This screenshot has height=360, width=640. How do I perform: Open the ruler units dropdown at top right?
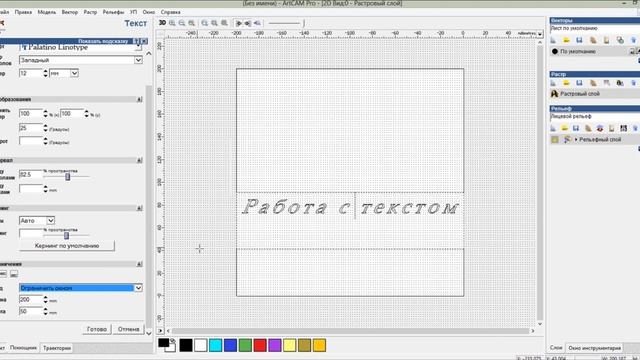tap(540, 33)
